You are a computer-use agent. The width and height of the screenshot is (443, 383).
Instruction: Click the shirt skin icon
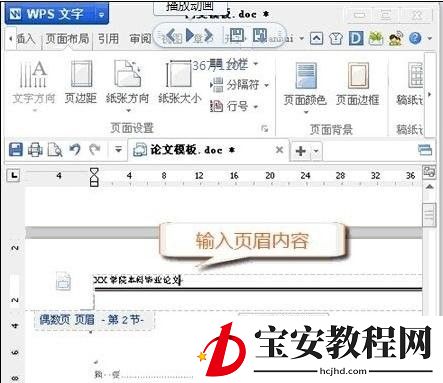pos(336,39)
